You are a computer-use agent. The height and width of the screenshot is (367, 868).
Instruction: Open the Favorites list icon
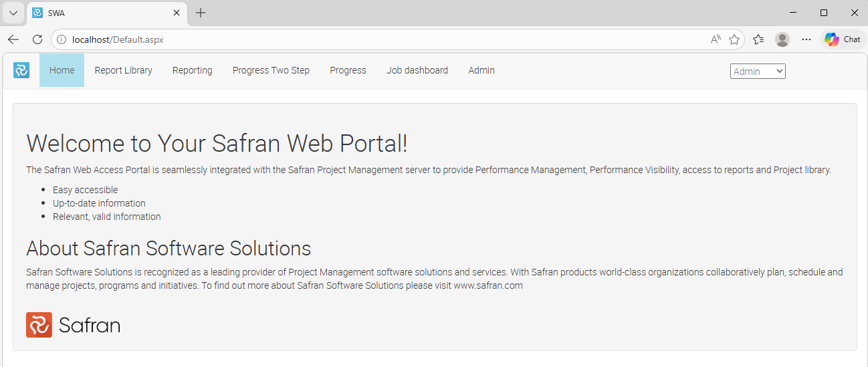(758, 39)
